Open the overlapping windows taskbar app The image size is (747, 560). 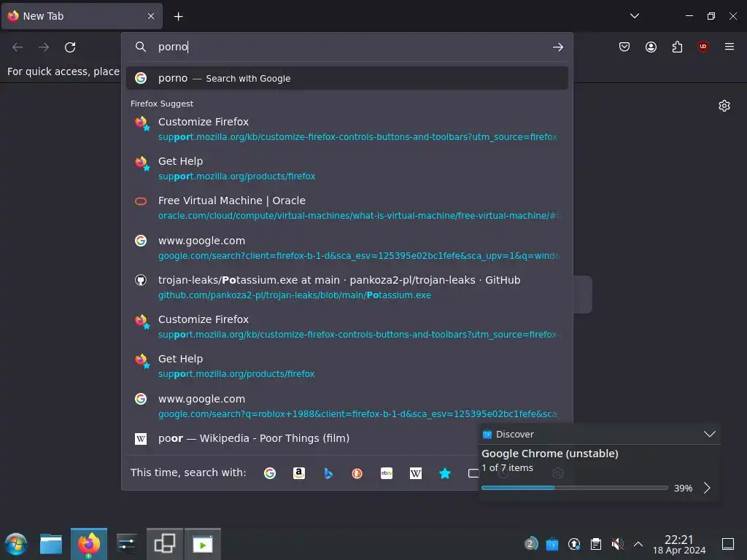pyautogui.click(x=165, y=544)
